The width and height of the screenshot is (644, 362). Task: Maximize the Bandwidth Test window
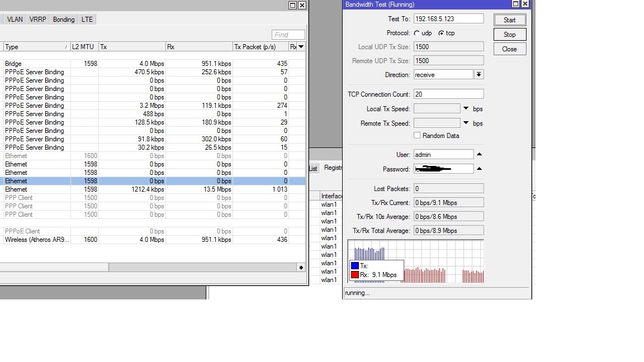coord(516,4)
